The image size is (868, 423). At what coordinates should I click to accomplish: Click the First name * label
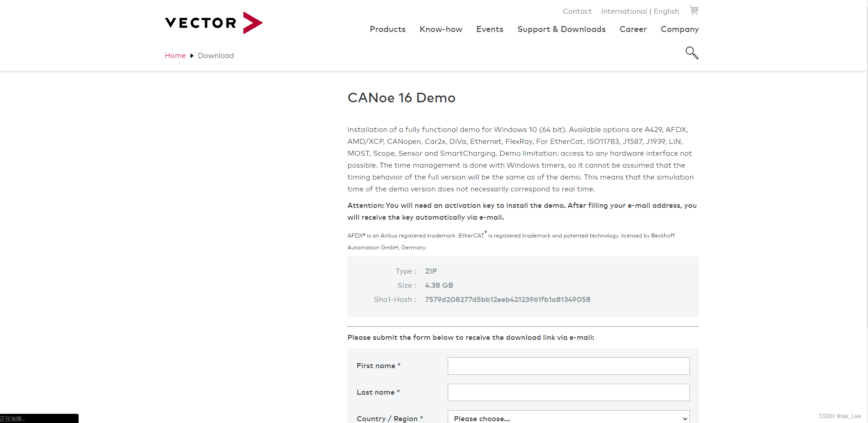[378, 366]
